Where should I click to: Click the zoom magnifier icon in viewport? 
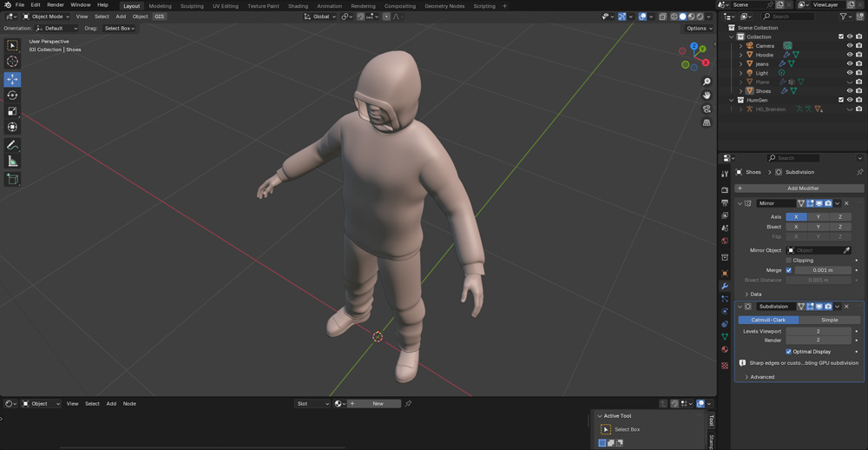pyautogui.click(x=707, y=82)
